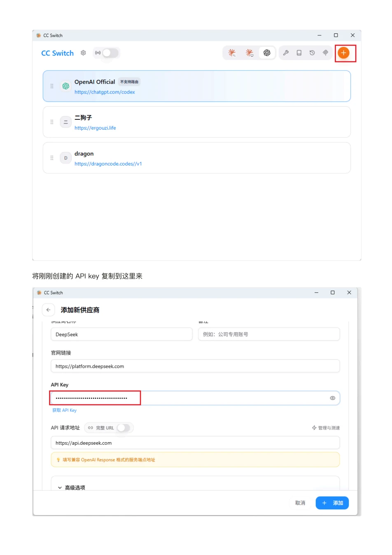Open settings gear beside CC Switch title
Screen dimensions: 392x555
83,53
